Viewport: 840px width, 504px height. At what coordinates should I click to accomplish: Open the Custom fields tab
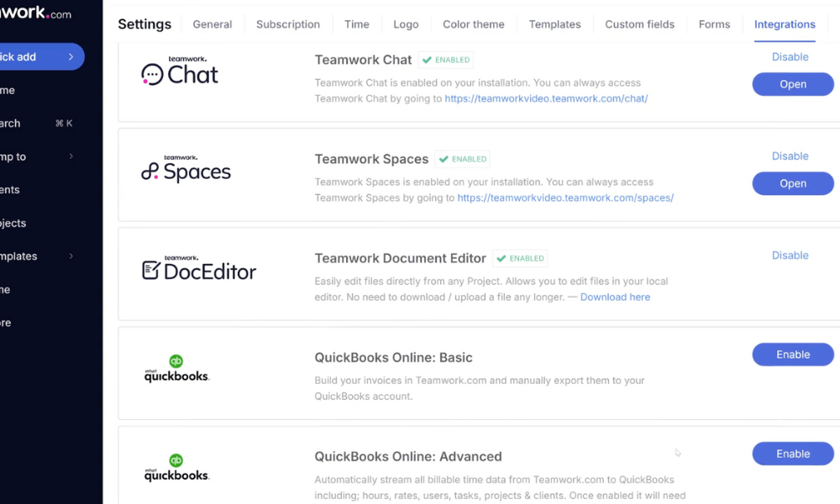coord(639,24)
